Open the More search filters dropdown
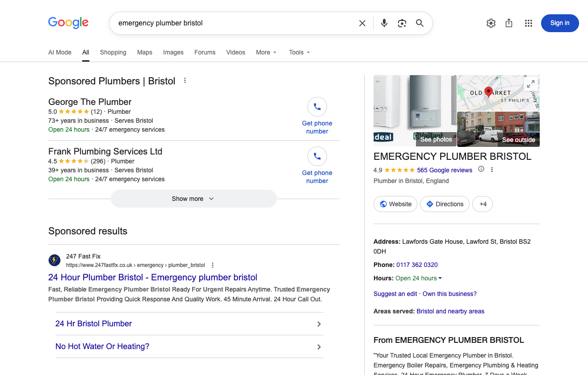Viewport: 588px width, 375px height. coord(266,52)
